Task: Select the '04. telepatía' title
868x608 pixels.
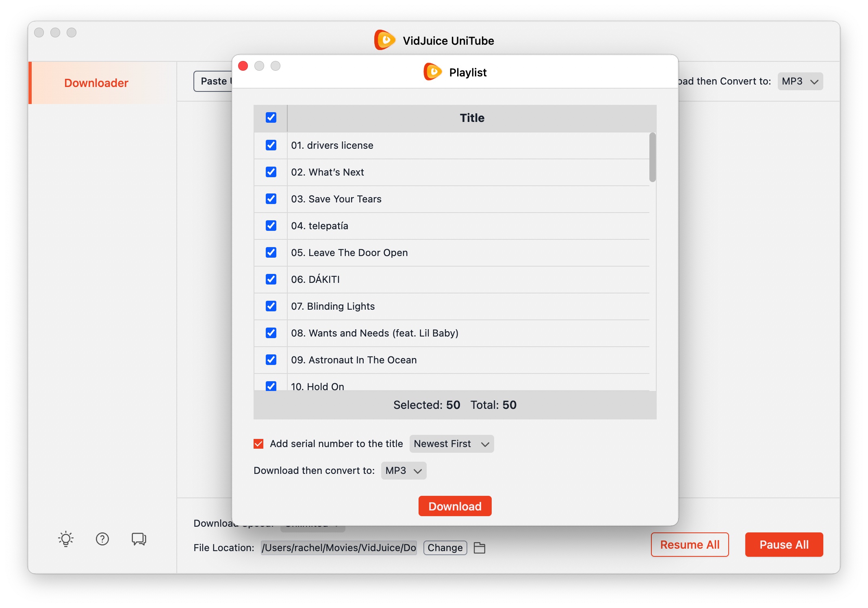Action: 320,226
